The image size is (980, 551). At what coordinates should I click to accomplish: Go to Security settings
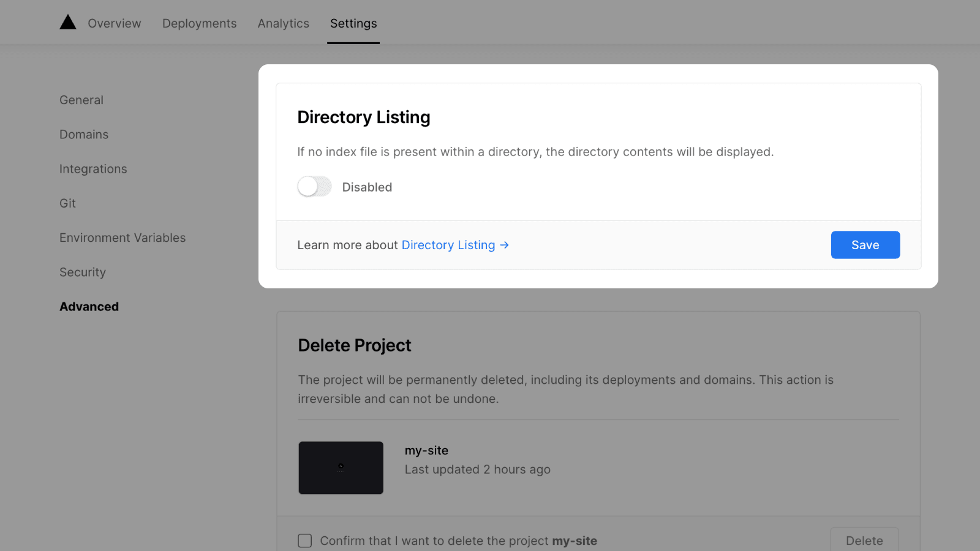(x=83, y=272)
